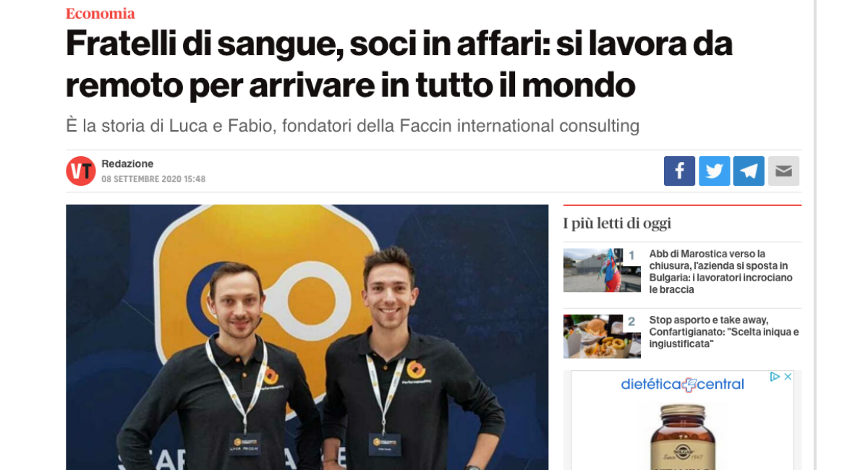This screenshot has width=868, height=470.
Task: Open the Redazione author page
Action: tap(127, 163)
